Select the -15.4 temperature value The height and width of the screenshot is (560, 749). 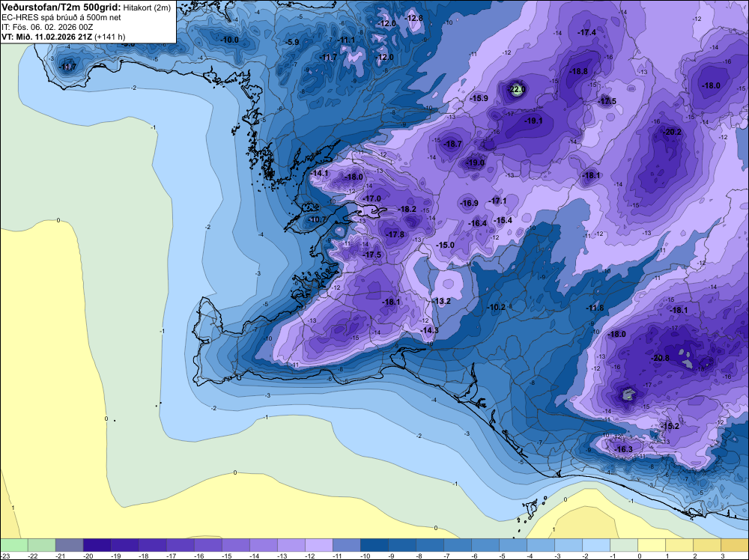click(x=503, y=220)
